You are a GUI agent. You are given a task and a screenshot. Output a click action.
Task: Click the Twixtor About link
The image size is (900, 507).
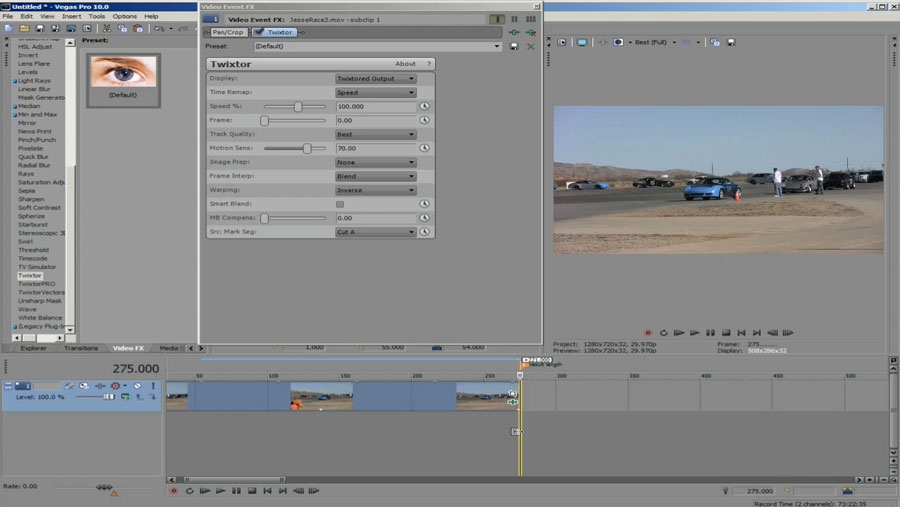(405, 64)
